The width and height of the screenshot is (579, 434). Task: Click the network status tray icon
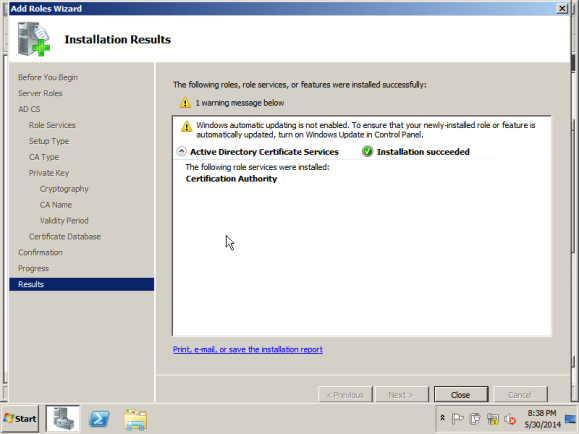click(493, 419)
